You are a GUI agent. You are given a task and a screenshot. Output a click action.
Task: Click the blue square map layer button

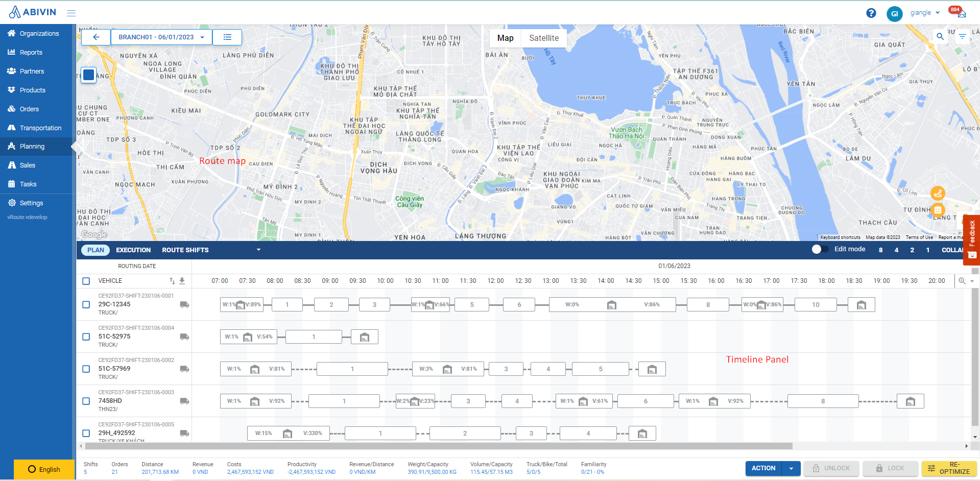click(x=89, y=75)
